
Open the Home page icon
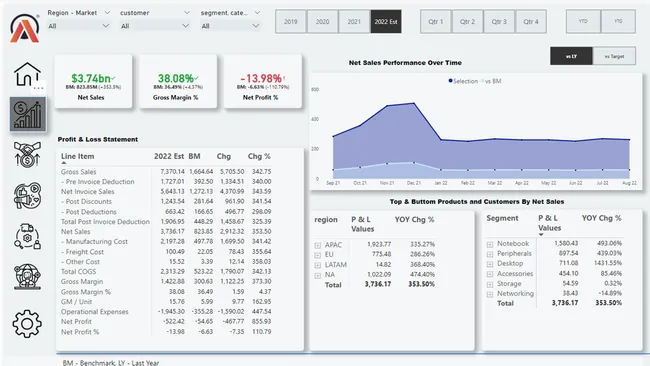coord(27,74)
